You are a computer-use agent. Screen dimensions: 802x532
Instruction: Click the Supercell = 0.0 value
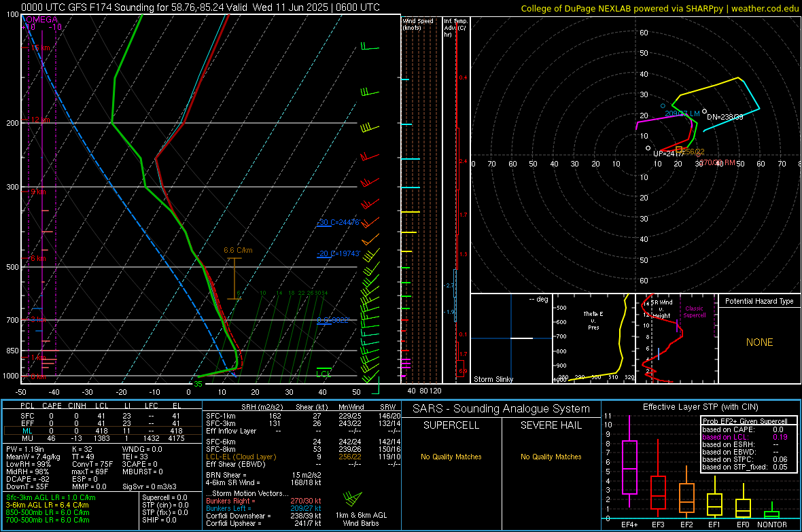(164, 497)
